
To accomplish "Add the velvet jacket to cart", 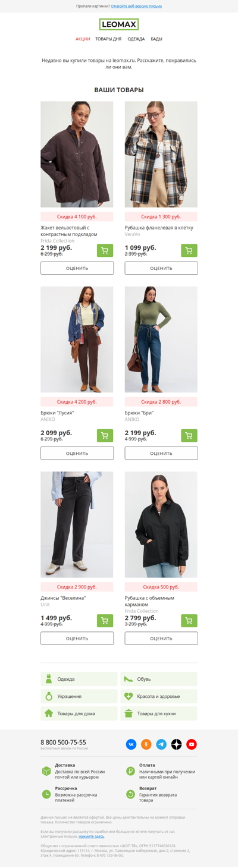I will 105,250.
